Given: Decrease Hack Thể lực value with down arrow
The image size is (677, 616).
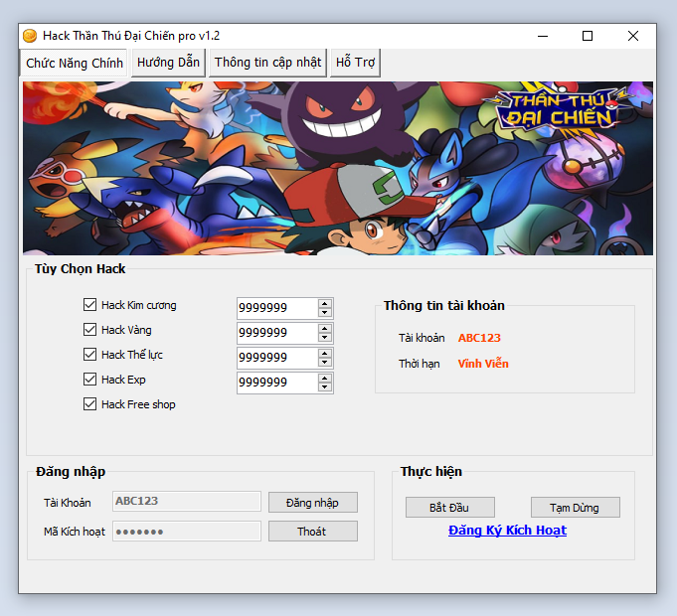Looking at the screenshot, I should point(325,363).
